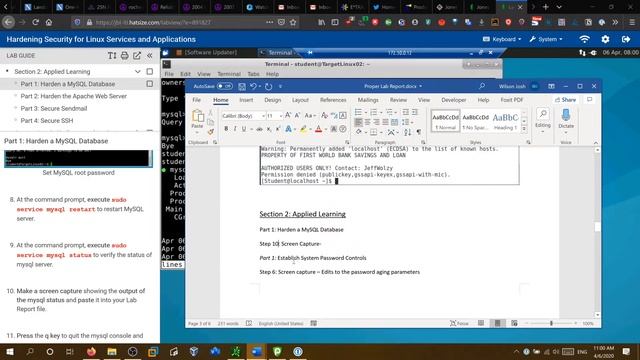Open the Tabs menu in Terminal window
Image resolution: width=640 pixels, height=360 pixels.
pyautogui.click(x=253, y=74)
